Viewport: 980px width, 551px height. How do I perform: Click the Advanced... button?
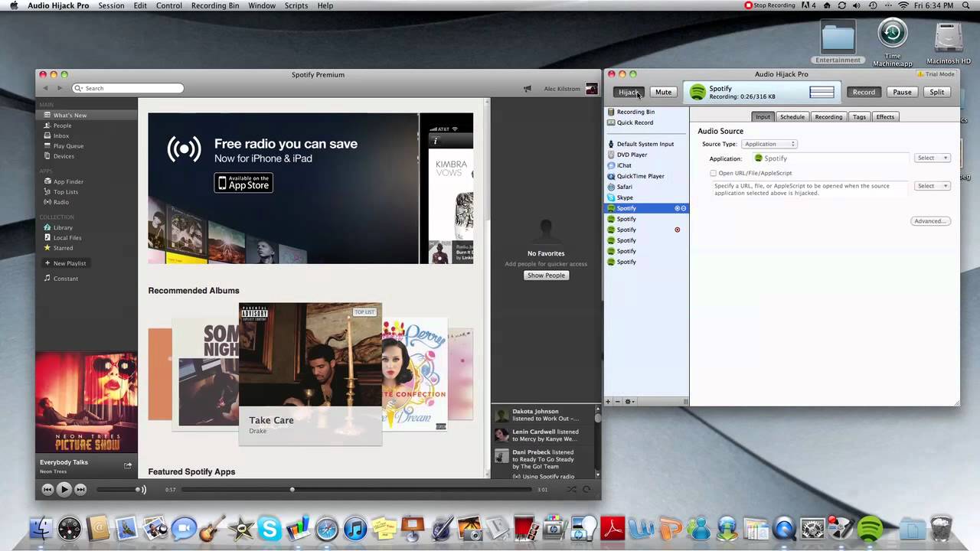coord(930,221)
